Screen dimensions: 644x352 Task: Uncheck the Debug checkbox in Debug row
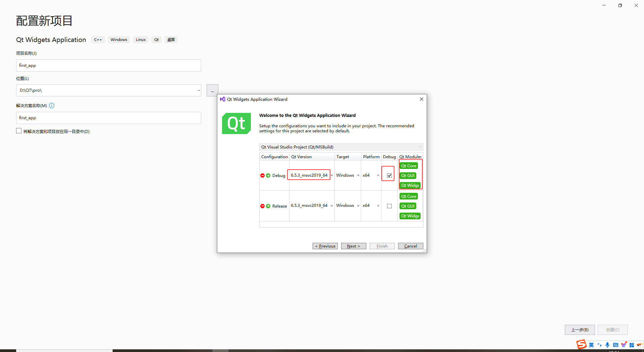click(x=389, y=176)
